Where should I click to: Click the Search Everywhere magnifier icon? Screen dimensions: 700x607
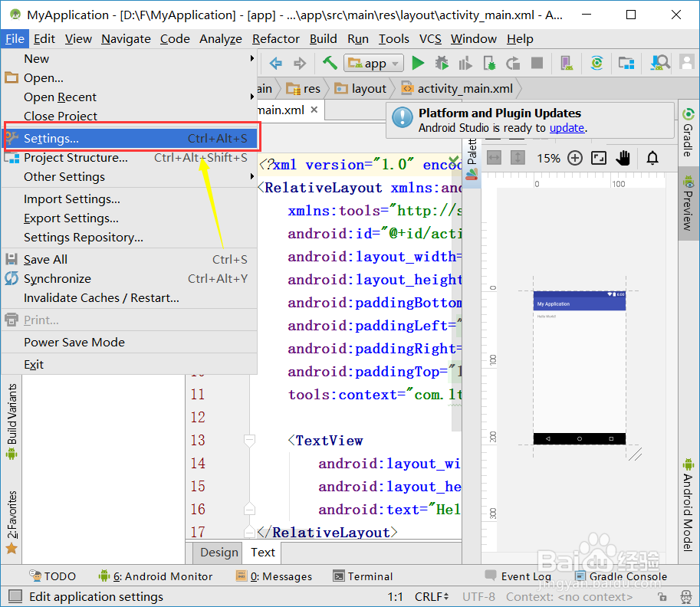(x=660, y=63)
